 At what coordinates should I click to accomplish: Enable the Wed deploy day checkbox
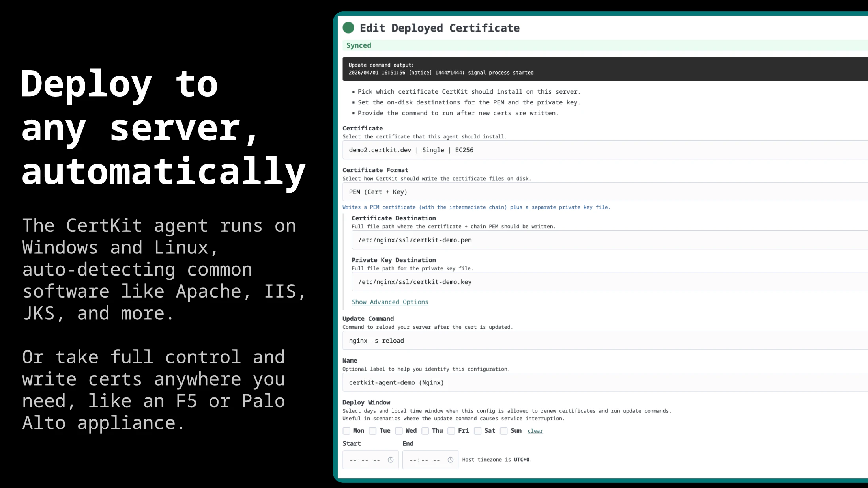(x=399, y=431)
